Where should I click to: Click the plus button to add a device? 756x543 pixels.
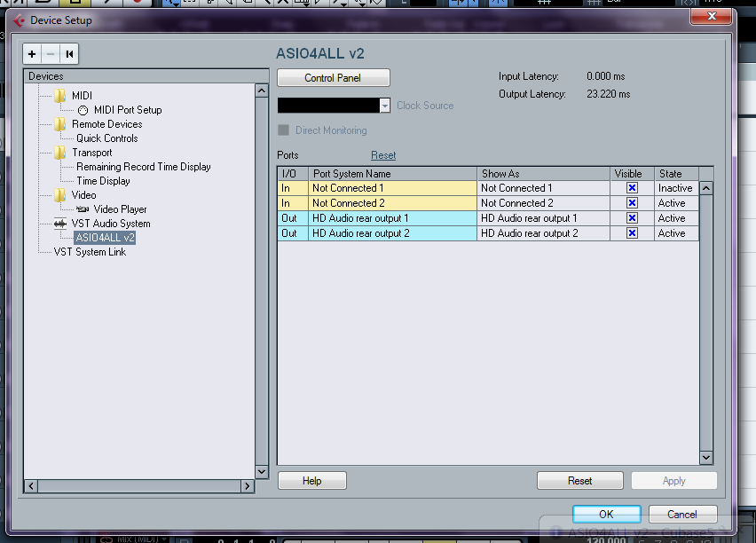[x=32, y=54]
